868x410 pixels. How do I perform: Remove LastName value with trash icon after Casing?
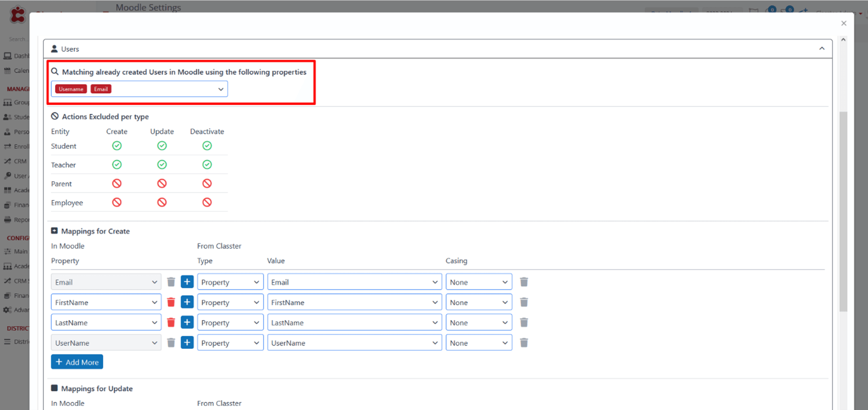click(524, 322)
